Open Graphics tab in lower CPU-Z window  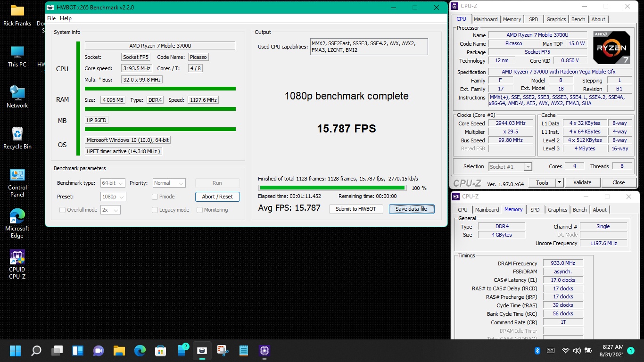coord(557,210)
